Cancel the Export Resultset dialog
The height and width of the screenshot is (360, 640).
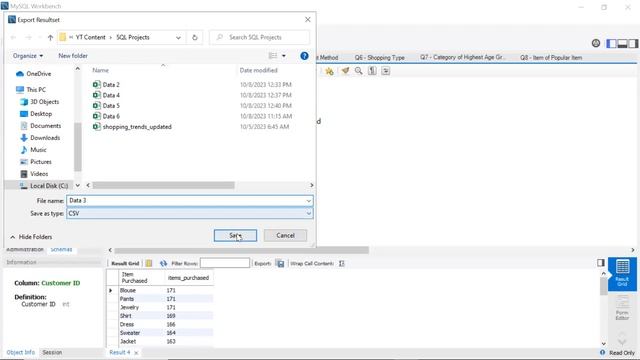(285, 236)
